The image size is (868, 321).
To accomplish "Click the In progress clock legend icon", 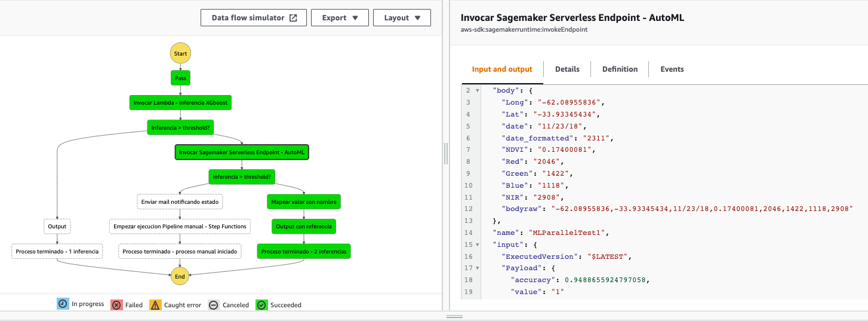I will coord(63,304).
